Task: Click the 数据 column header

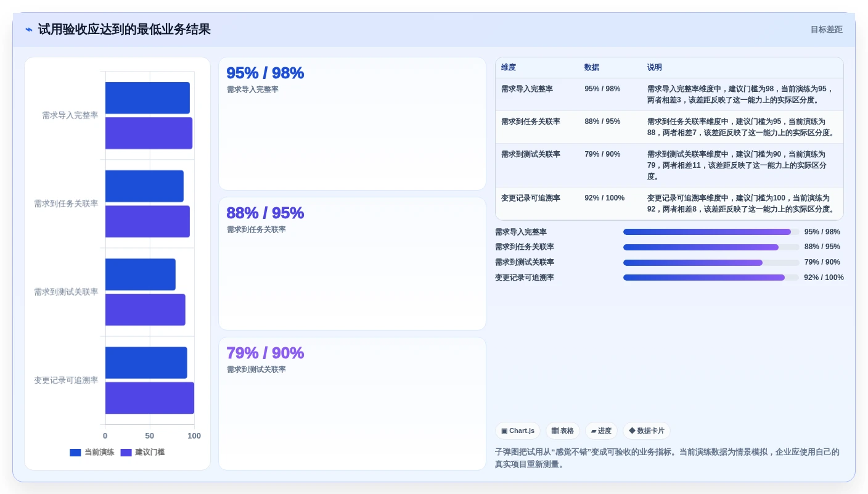Action: [592, 68]
